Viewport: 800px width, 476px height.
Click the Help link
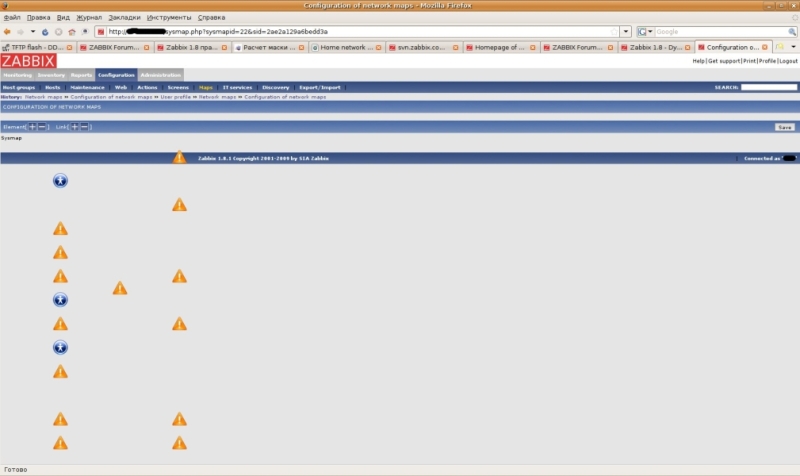click(x=698, y=61)
